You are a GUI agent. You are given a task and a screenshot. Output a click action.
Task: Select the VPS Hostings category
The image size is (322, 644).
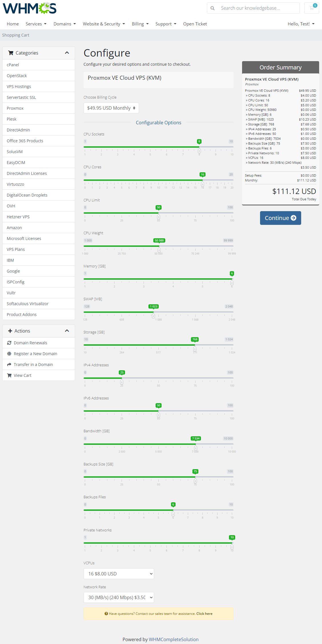pos(39,87)
